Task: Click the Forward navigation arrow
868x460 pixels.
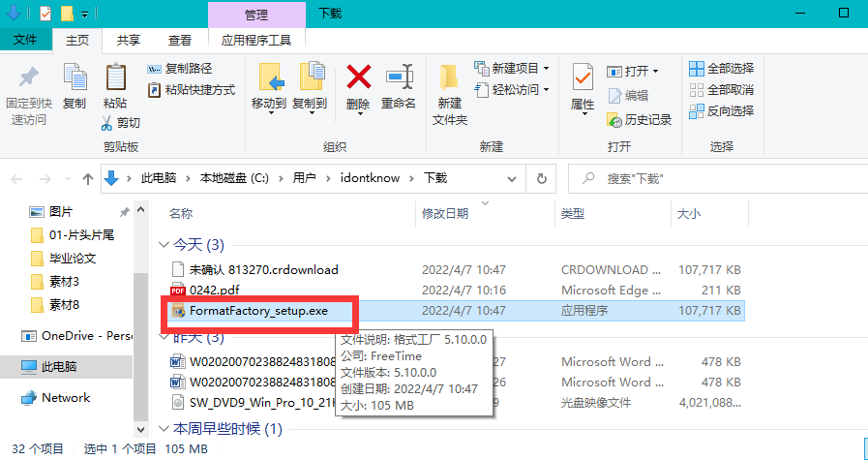Action: click(45, 178)
